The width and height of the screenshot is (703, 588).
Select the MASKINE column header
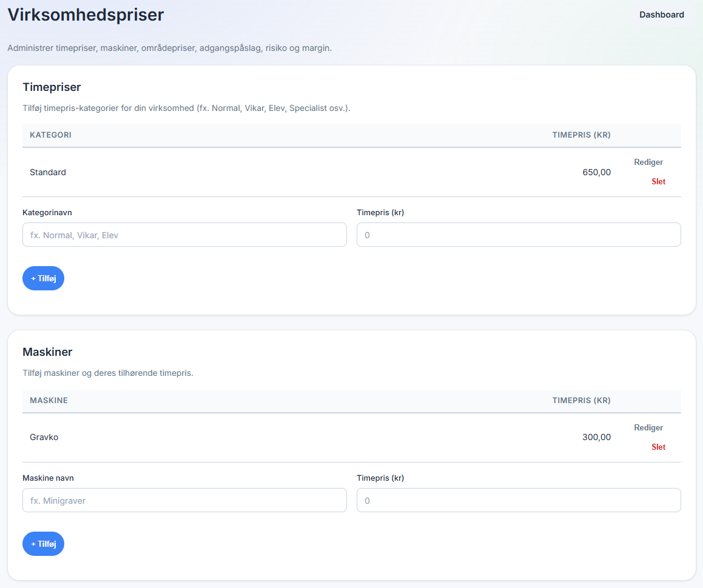(49, 400)
